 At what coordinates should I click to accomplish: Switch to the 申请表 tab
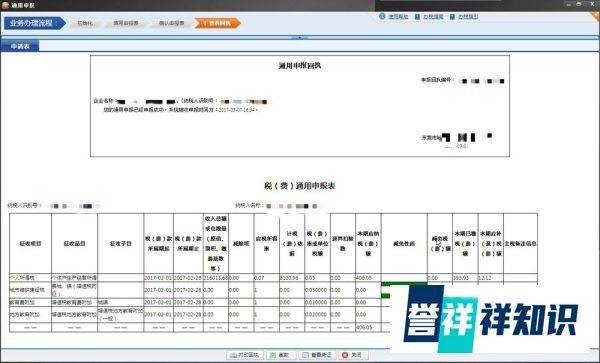(x=20, y=46)
